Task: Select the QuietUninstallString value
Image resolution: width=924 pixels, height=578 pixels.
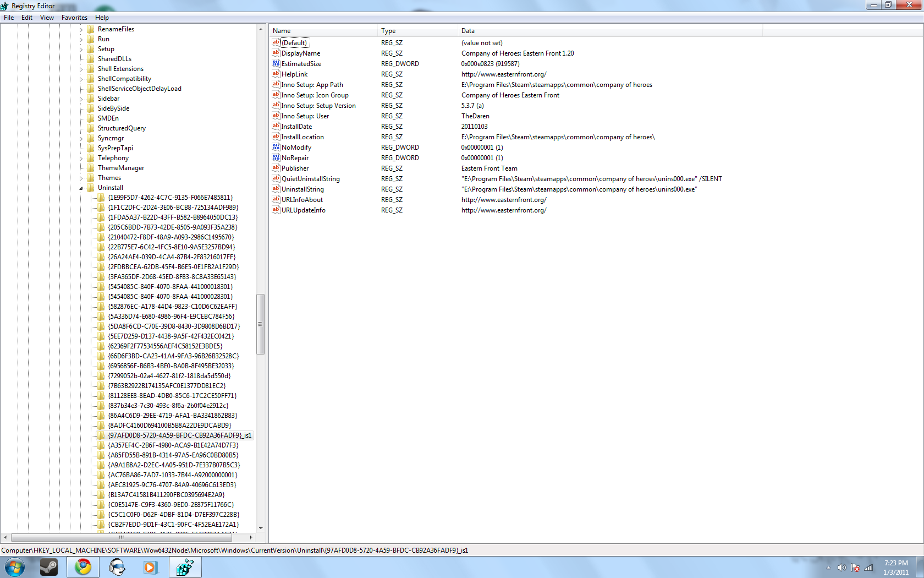Action: click(311, 179)
